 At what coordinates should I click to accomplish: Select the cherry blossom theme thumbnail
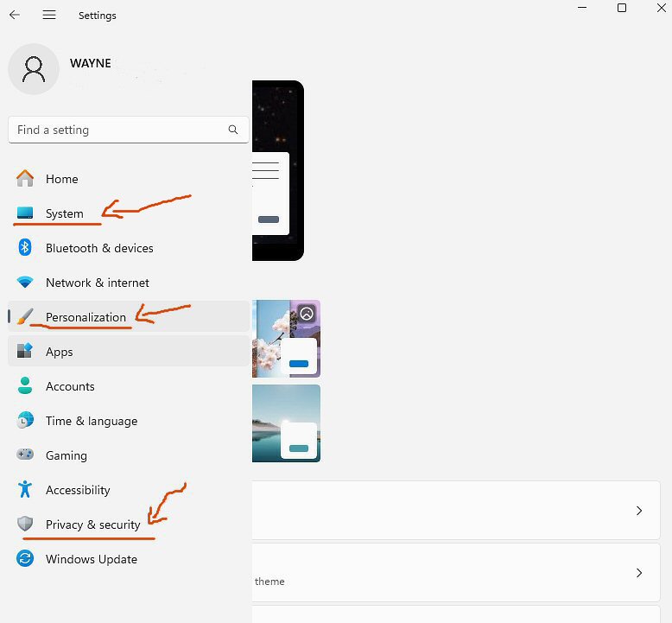[286, 339]
